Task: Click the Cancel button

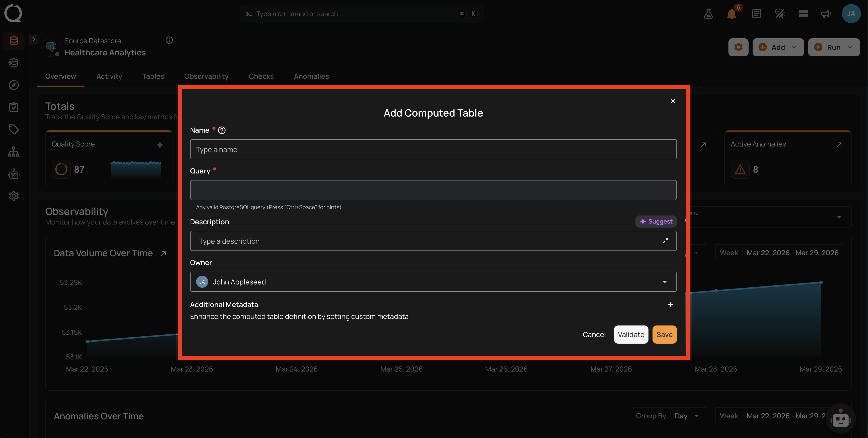Action: 594,334
